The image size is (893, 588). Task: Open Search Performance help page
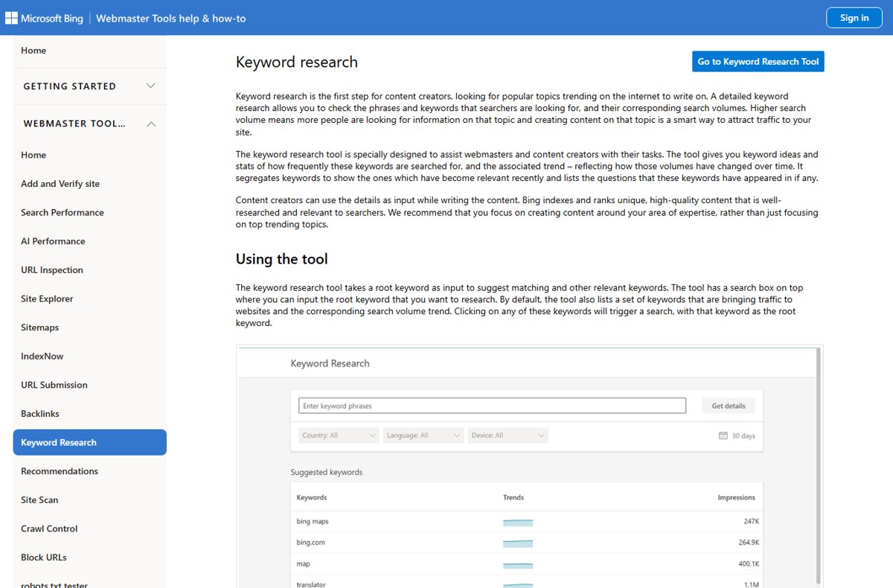pos(63,212)
